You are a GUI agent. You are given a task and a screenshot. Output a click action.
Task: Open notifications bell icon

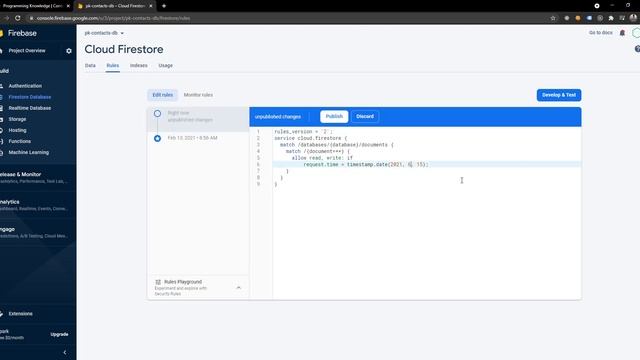[x=622, y=33]
